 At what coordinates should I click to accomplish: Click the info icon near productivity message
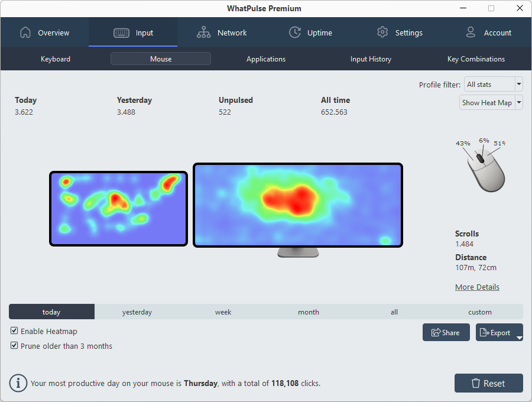(x=18, y=383)
